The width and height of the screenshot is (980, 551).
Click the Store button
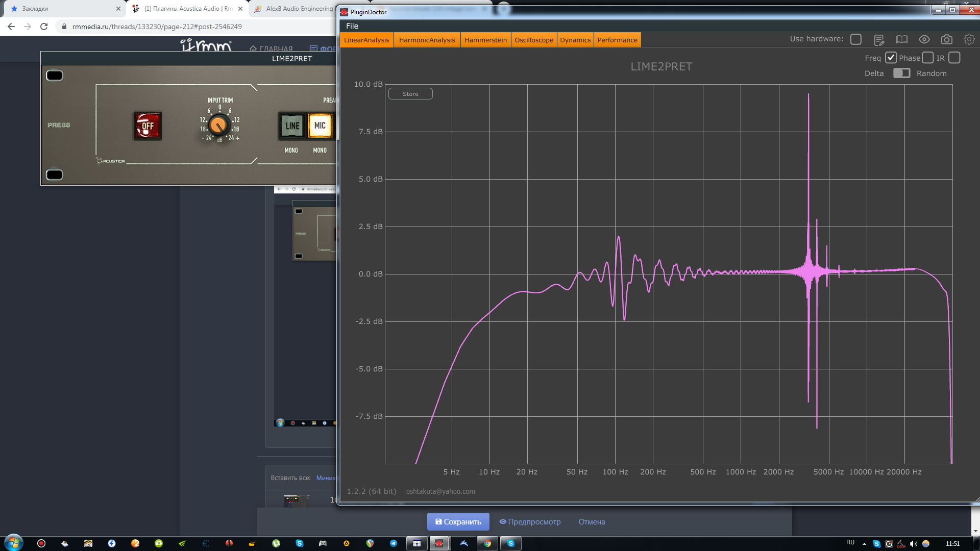tap(410, 94)
